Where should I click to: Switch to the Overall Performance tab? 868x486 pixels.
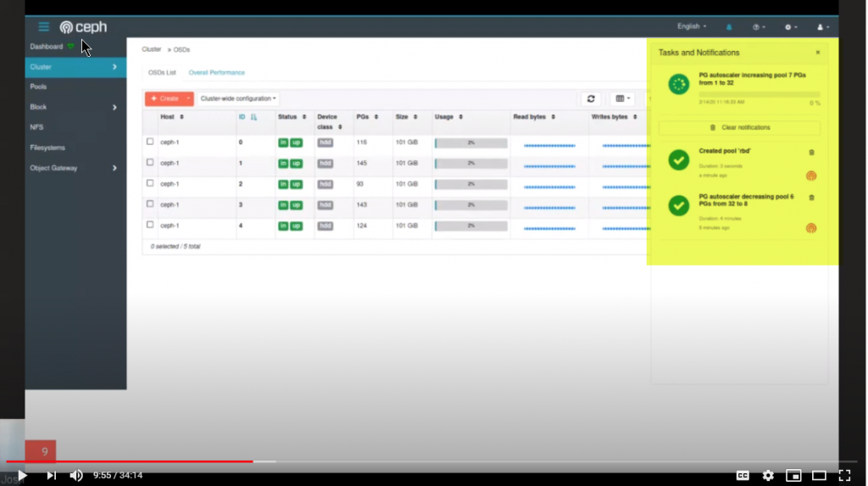(x=216, y=73)
